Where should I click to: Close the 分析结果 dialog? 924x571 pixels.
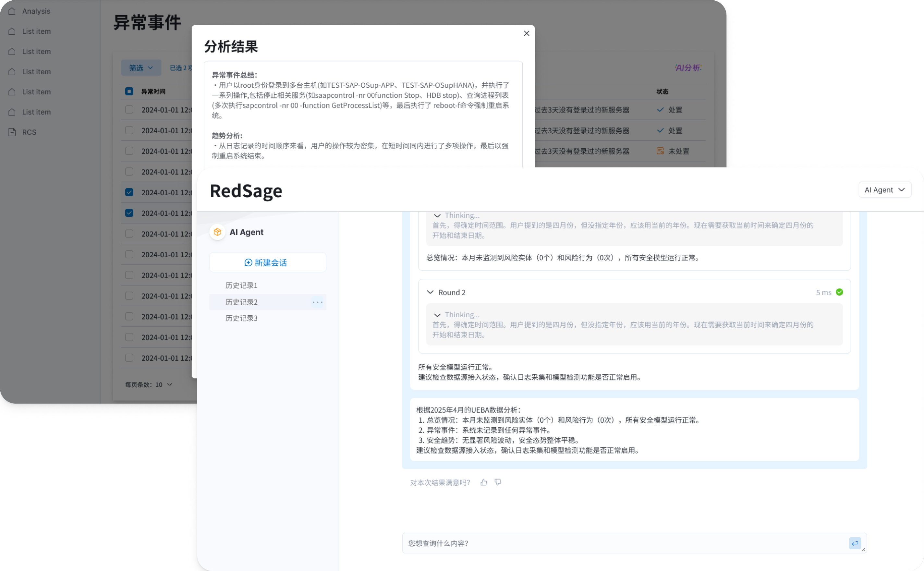point(526,33)
